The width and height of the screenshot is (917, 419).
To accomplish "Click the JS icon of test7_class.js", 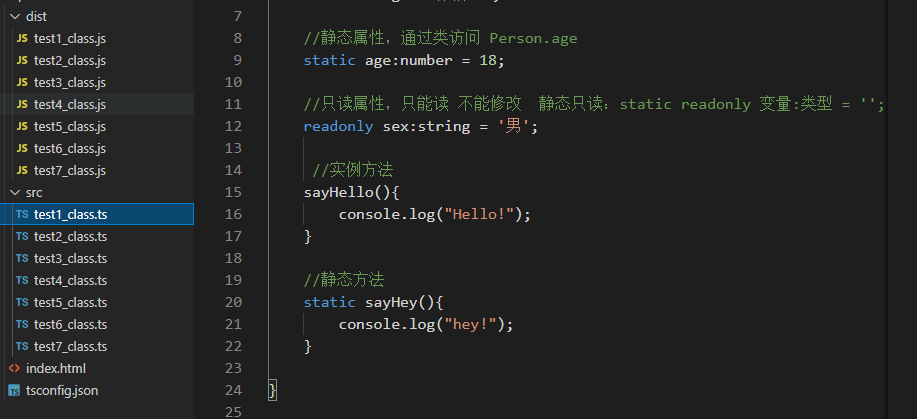I will tap(22, 170).
